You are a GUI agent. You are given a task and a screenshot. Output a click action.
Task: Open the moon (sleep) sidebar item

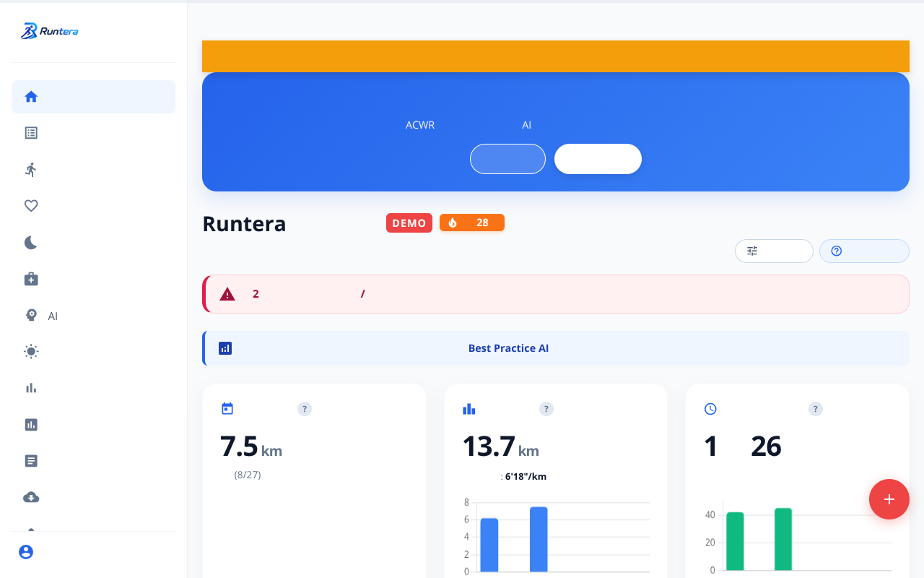click(x=31, y=243)
